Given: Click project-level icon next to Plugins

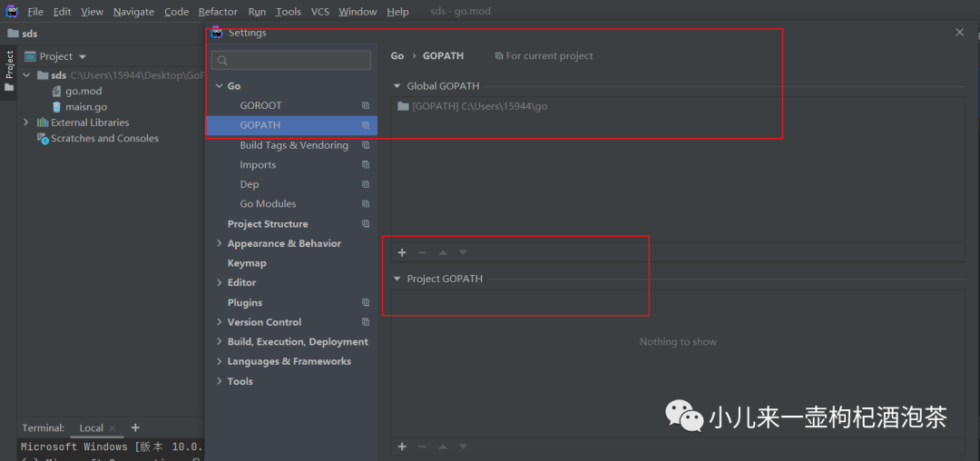Looking at the screenshot, I should (366, 302).
